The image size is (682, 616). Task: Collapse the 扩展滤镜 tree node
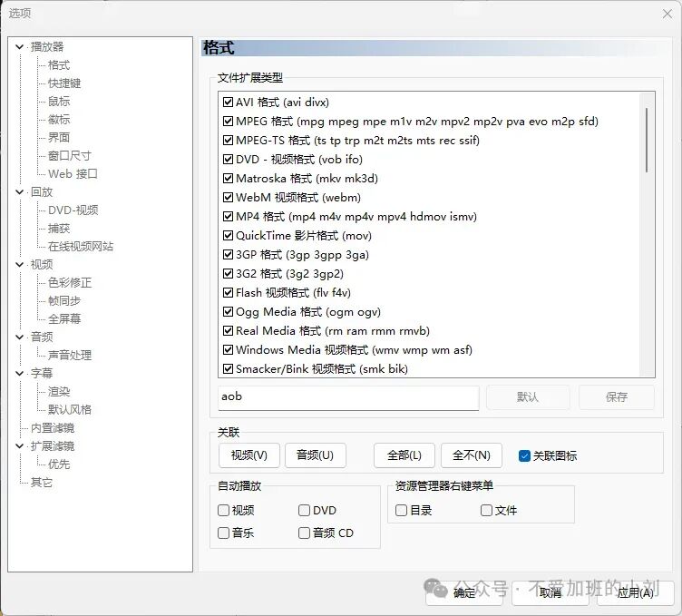(x=19, y=446)
